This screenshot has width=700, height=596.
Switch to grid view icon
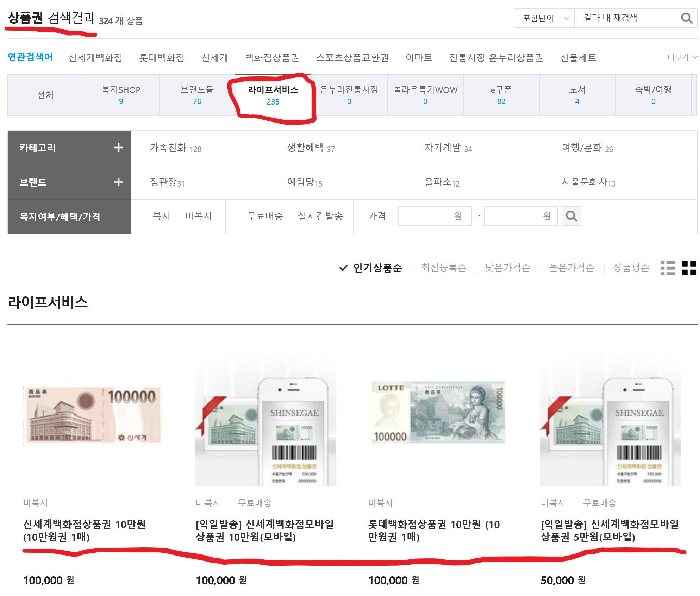[689, 268]
